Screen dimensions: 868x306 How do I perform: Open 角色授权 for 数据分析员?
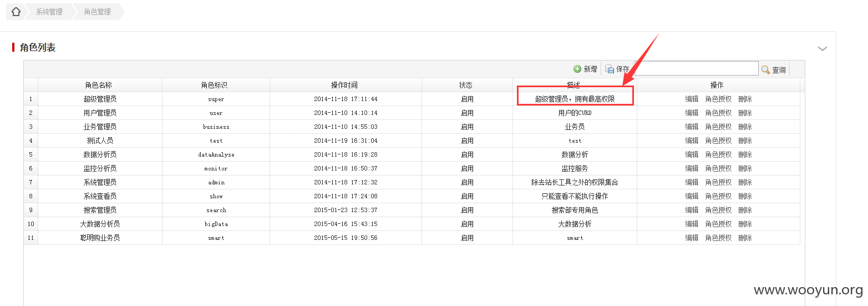tap(718, 154)
